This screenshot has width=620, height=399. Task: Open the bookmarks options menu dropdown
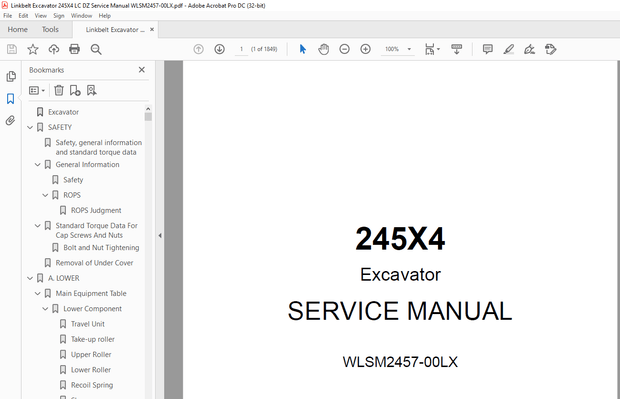point(37,91)
